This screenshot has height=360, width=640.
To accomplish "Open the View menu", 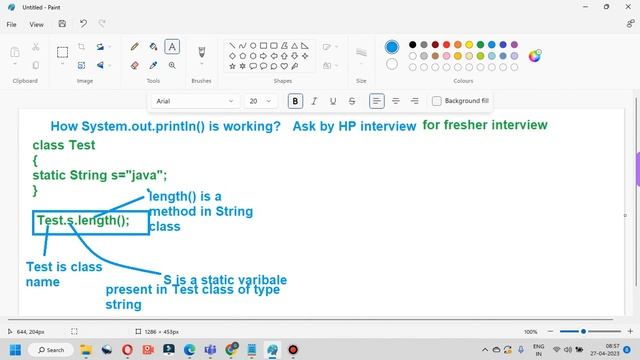I will point(36,24).
